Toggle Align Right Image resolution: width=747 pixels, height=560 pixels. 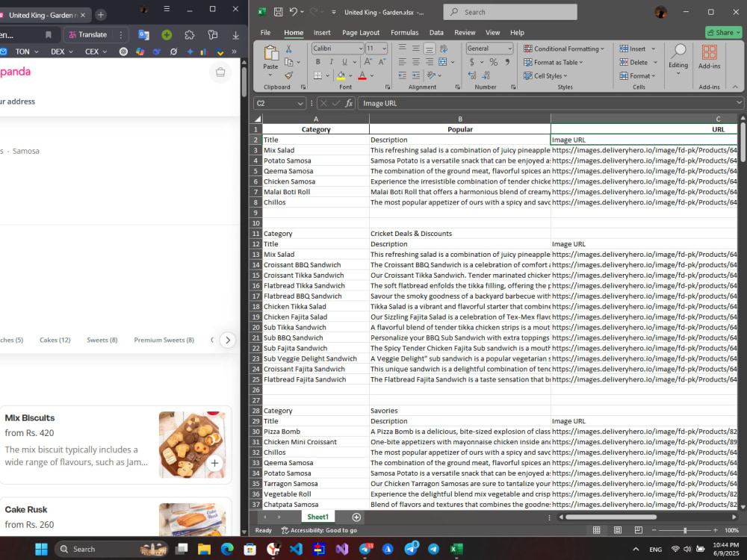(x=430, y=62)
